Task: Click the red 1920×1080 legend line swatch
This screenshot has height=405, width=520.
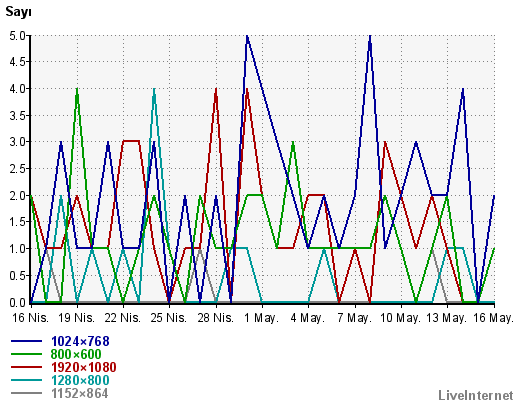Action: [26, 367]
